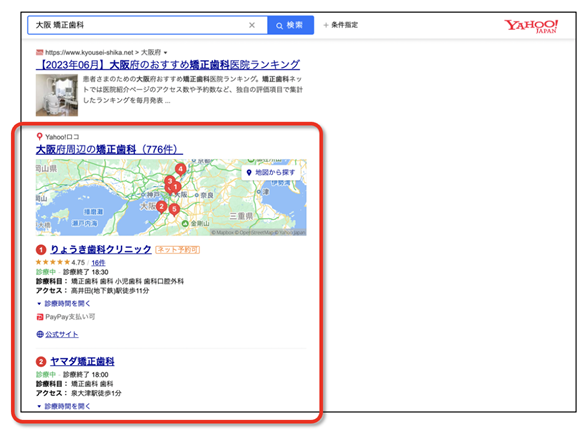Screen dimensions: 586x436
Task: Click the 地図から探す button on the map
Action: (271, 172)
